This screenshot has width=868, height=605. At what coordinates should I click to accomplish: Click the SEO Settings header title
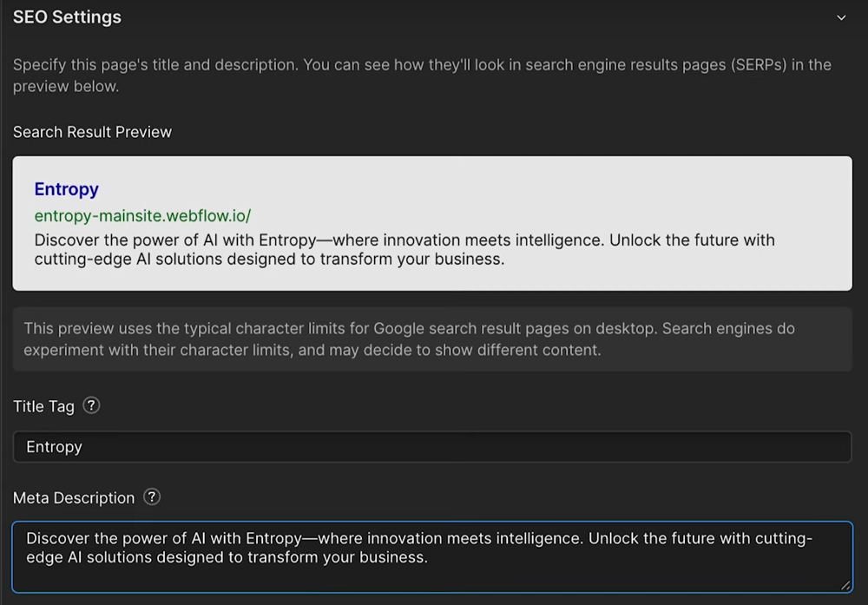(67, 16)
